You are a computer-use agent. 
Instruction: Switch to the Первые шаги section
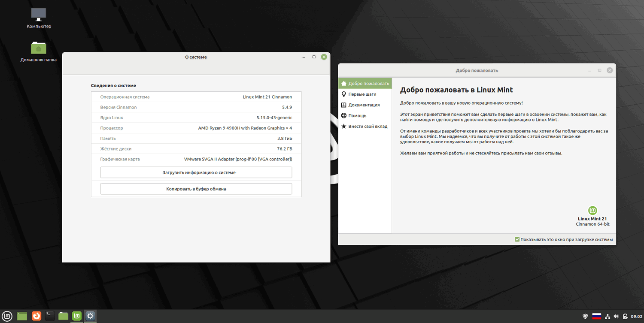365,94
